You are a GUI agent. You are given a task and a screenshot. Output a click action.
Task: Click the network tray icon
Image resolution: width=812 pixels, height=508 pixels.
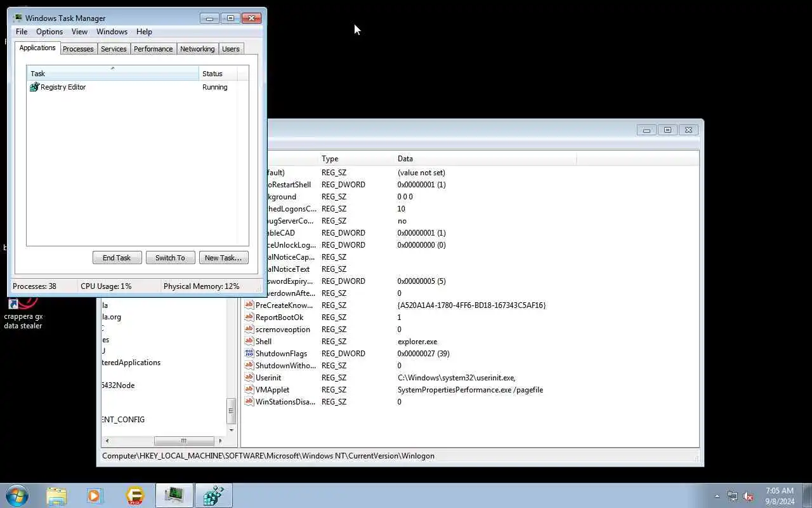click(733, 496)
